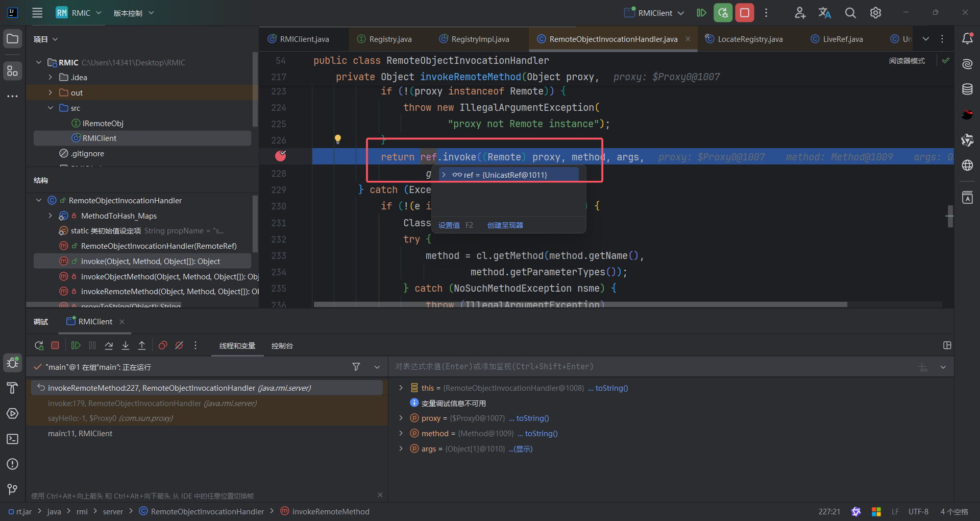The height and width of the screenshot is (521, 980).
Task: Switch to RegistryImpl.java tab
Action: pyautogui.click(x=474, y=39)
